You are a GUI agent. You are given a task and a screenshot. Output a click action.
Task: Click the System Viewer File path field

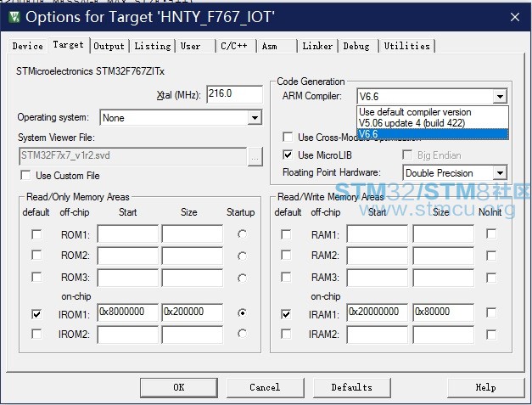[x=132, y=156]
